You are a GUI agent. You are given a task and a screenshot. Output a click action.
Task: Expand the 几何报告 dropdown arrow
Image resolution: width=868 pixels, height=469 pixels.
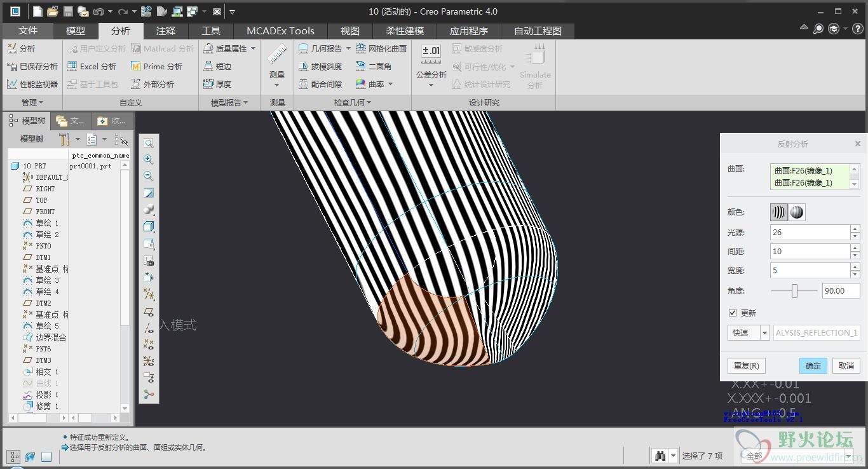348,48
